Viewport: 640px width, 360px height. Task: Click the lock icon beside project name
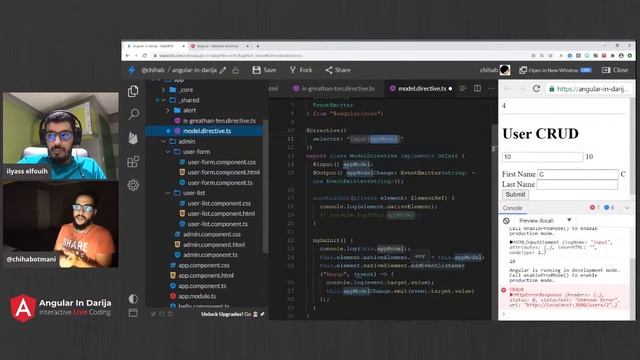[x=236, y=70]
